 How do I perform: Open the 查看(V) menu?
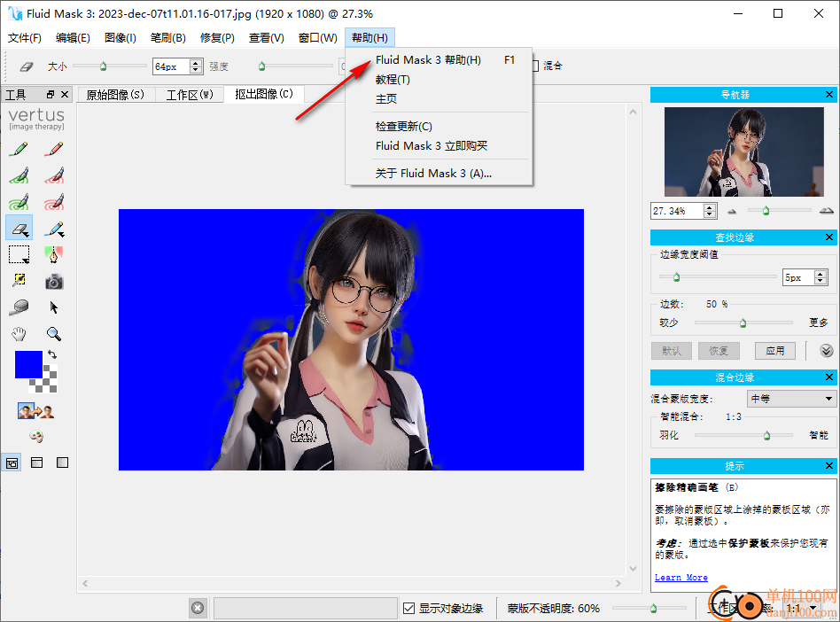[266, 38]
